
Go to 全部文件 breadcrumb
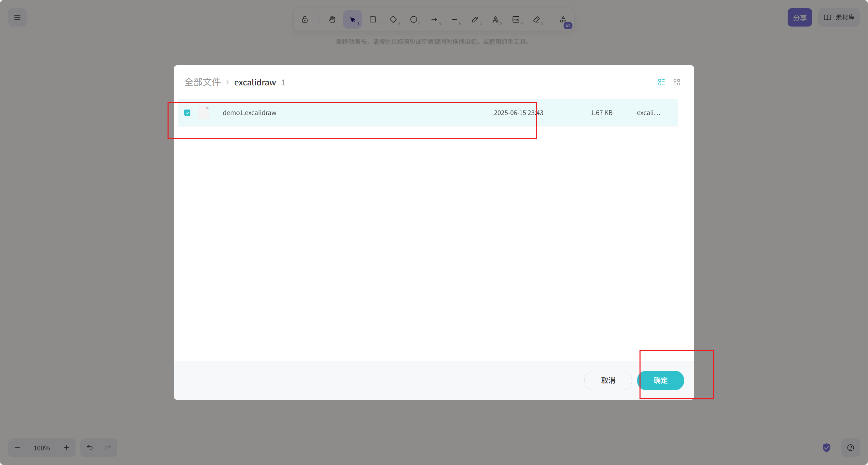click(x=203, y=82)
